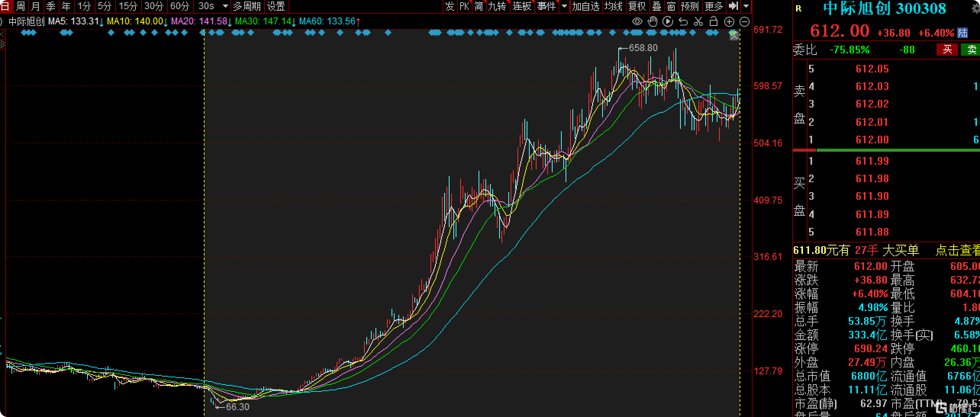The image size is (980, 417).
Task: Select the 30分 period tab
Action: 154,6
